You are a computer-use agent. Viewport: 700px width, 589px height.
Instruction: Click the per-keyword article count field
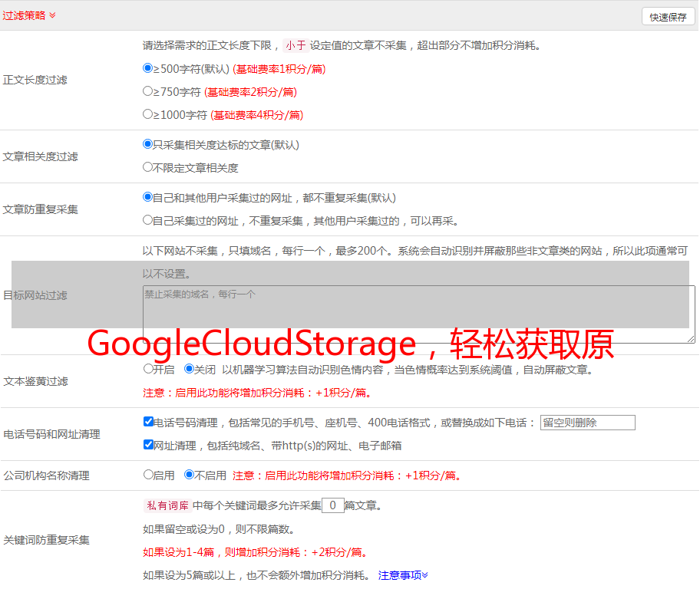tap(333, 505)
